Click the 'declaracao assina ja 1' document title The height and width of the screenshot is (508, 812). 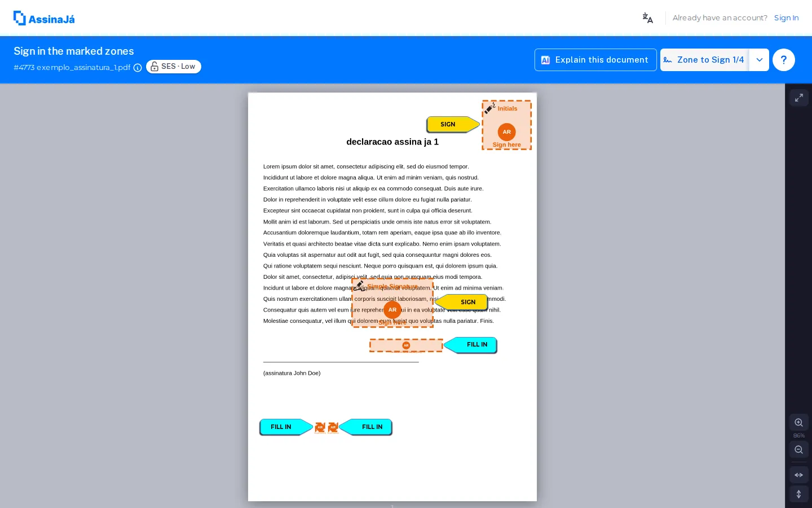[x=392, y=142]
